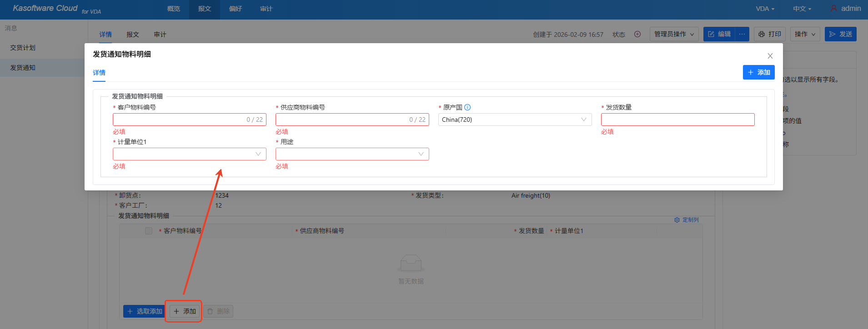The image size is (868, 329).
Task: Click the 打印 printer button
Action: 770,34
